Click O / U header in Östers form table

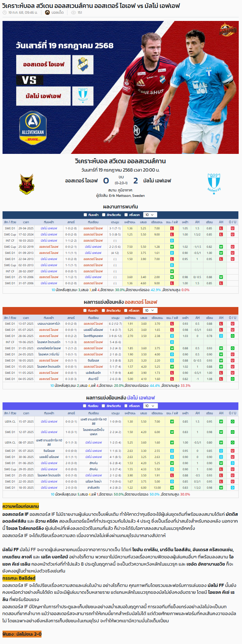point(233,318)
